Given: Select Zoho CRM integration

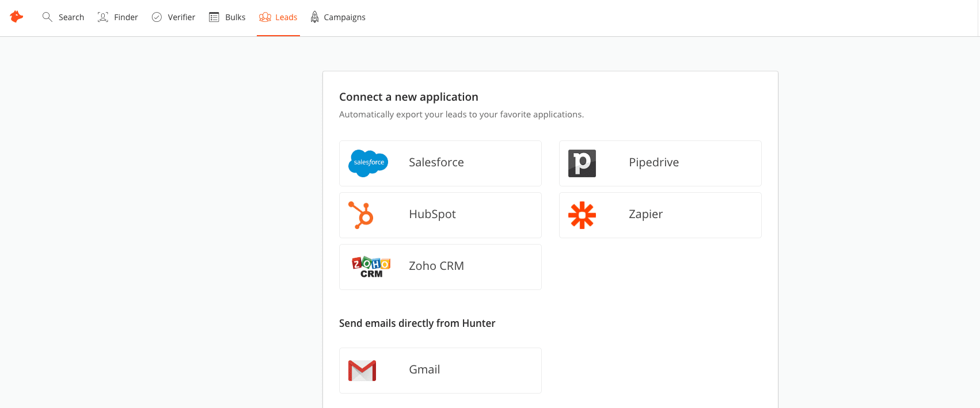Looking at the screenshot, I should [x=440, y=267].
